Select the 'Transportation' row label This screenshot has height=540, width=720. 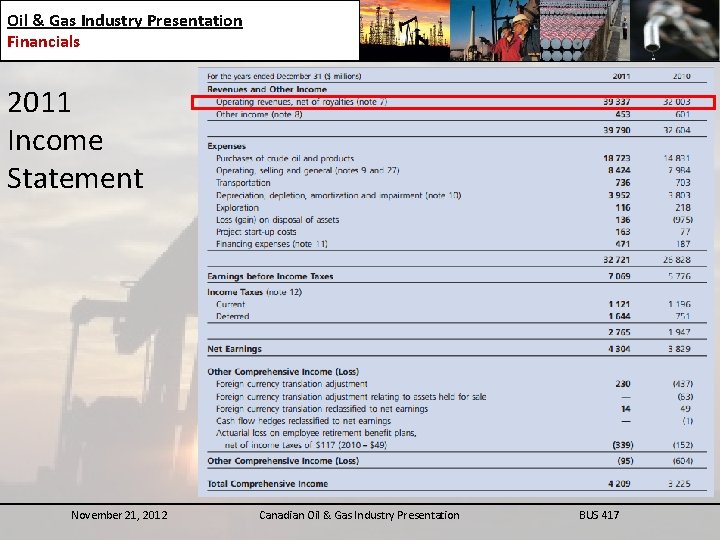[243, 183]
